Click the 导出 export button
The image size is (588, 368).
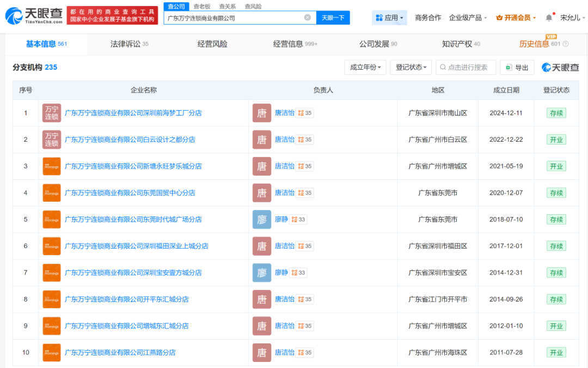[x=517, y=68]
